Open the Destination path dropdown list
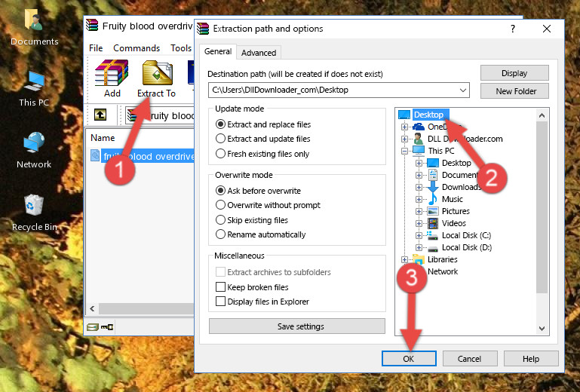This screenshot has width=580, height=392. (462, 90)
